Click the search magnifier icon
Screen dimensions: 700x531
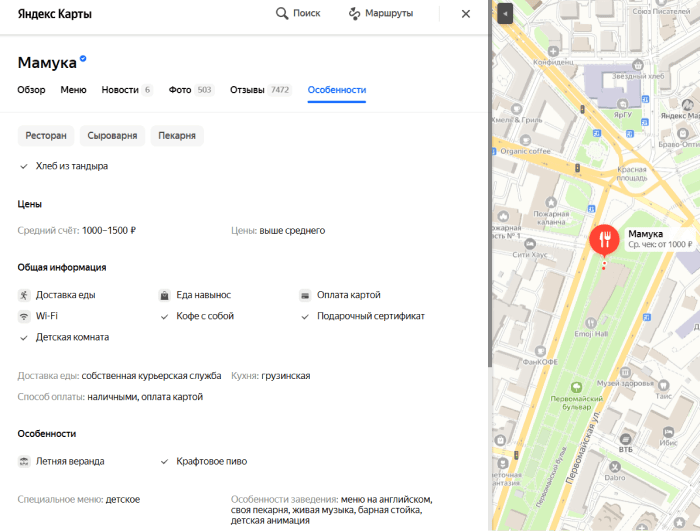click(x=282, y=13)
